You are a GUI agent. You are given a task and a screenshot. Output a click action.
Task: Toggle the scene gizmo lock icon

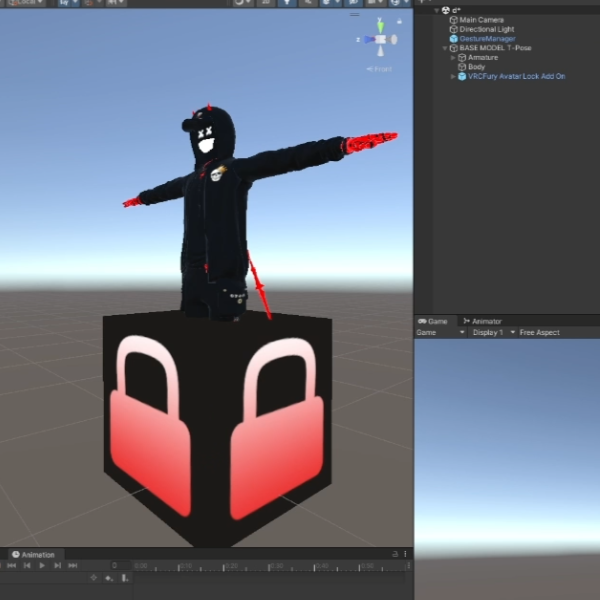[x=399, y=21]
